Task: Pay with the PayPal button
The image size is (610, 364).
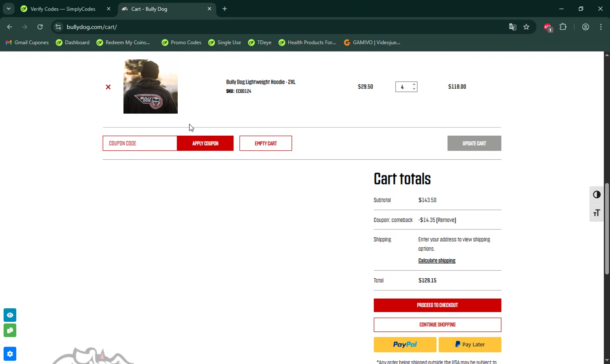Action: coord(405,344)
